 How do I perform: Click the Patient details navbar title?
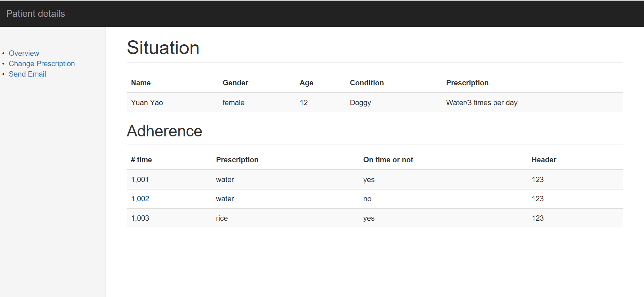pos(35,14)
